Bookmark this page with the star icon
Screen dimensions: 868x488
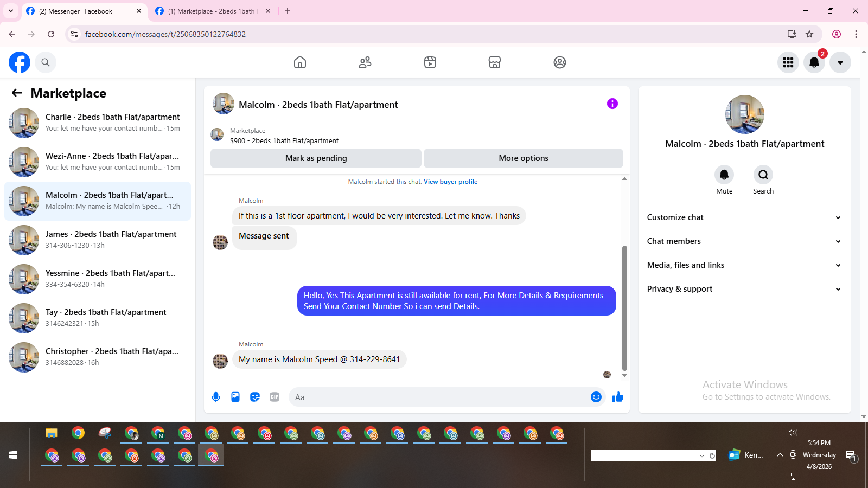pos(809,34)
